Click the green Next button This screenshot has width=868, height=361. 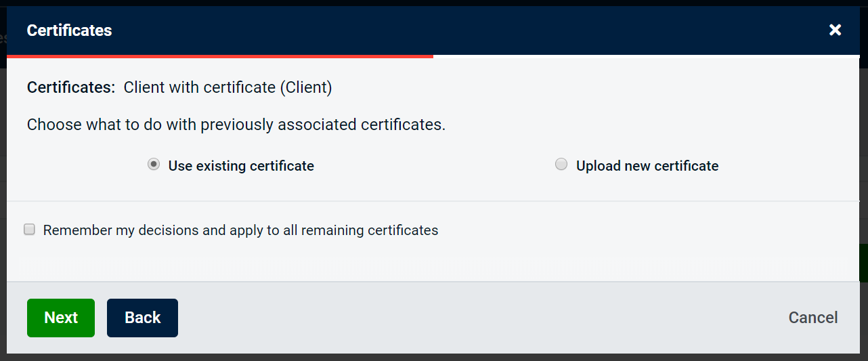tap(61, 318)
